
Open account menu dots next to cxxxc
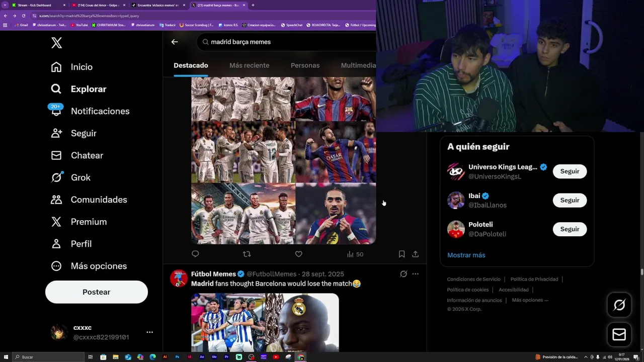[149, 332]
